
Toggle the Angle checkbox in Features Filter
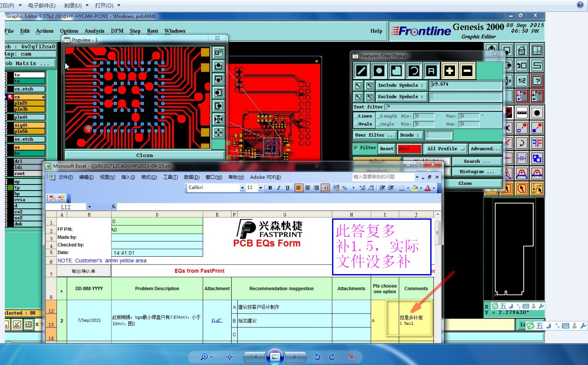point(378,124)
